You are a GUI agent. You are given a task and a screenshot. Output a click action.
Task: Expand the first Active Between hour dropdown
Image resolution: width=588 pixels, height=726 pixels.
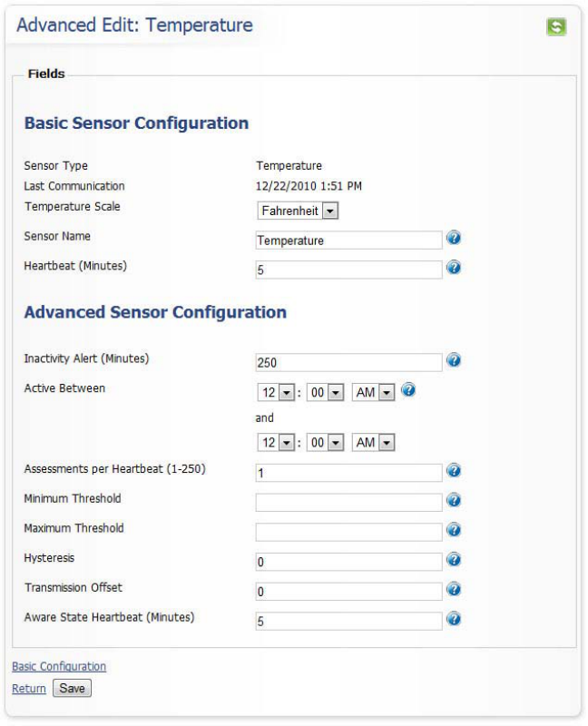(276, 393)
